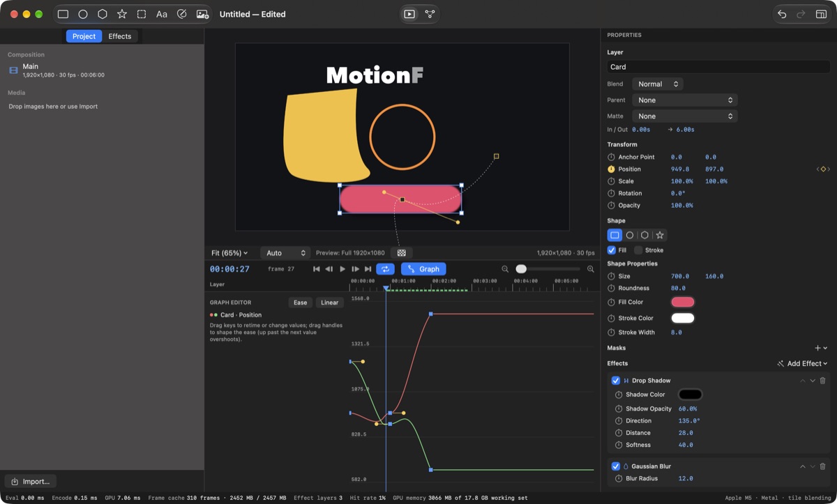Switch to the preview view mode button

(409, 14)
